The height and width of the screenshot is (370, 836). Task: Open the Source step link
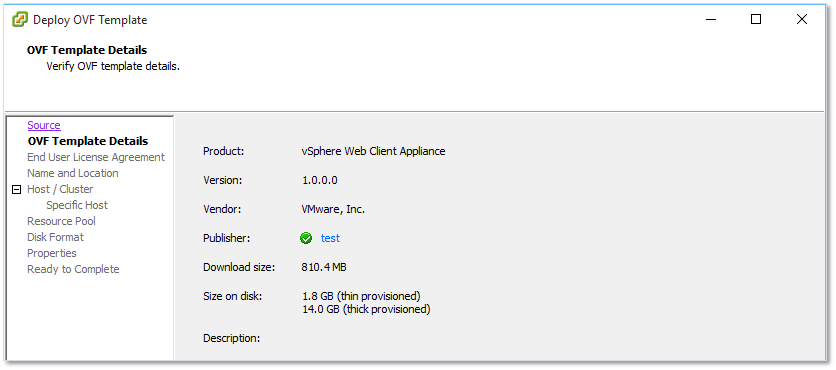coord(44,125)
